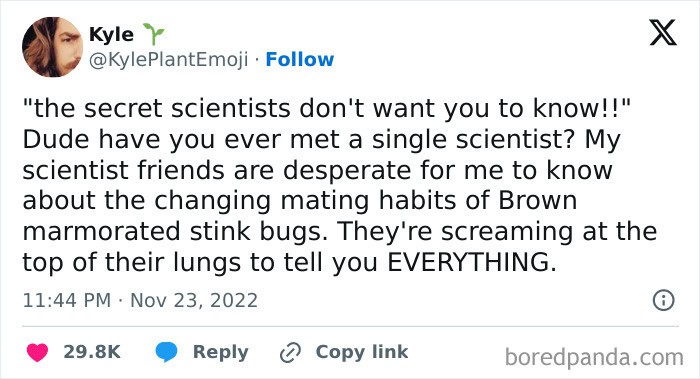Screen dimensions: 700x379
Task: Follow @KylePlantEmoji
Action: [300, 59]
